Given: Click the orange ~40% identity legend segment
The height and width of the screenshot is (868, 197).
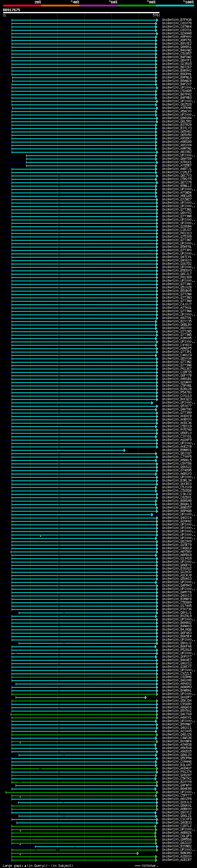Looking at the screenshot, I should pos(60,6).
